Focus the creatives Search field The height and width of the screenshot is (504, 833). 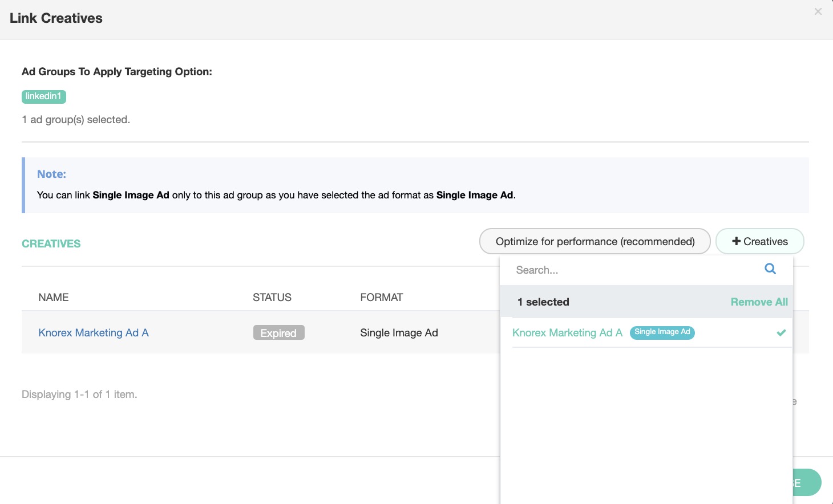pyautogui.click(x=633, y=270)
